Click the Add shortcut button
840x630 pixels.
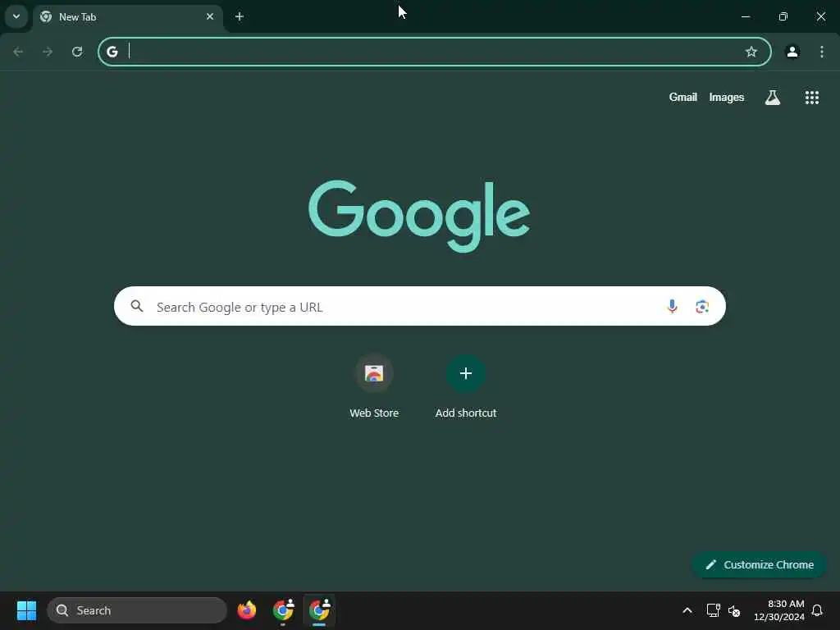click(x=466, y=387)
